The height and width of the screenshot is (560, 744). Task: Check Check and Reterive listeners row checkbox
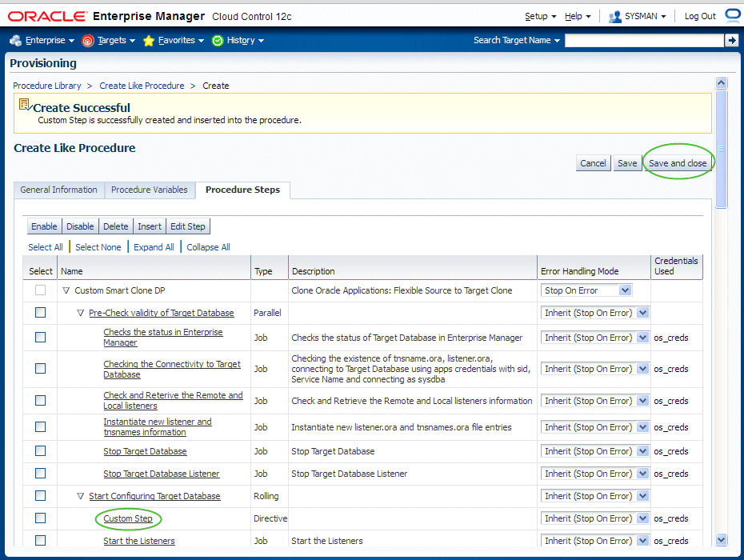[40, 400]
